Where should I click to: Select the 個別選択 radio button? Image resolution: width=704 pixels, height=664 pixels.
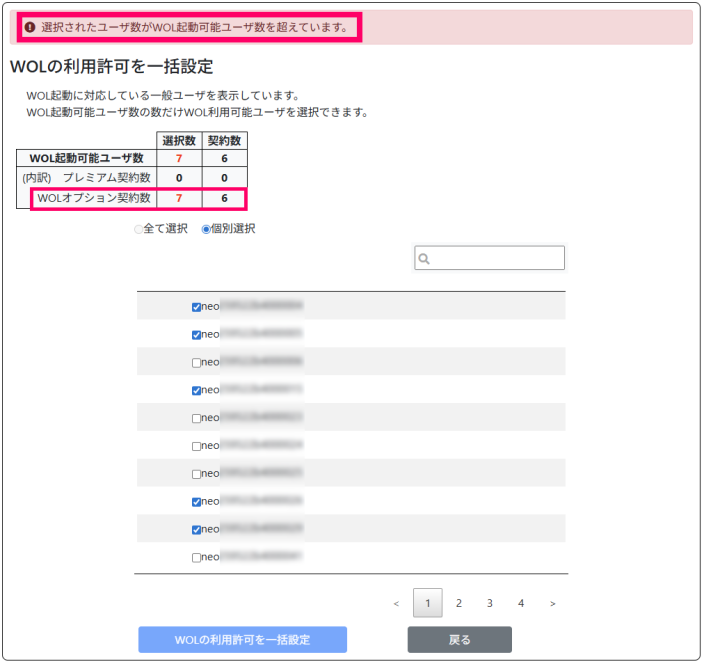pos(207,229)
